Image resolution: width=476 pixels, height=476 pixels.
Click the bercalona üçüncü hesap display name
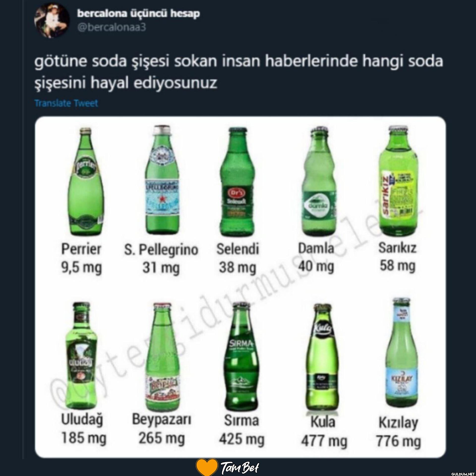click(138, 14)
